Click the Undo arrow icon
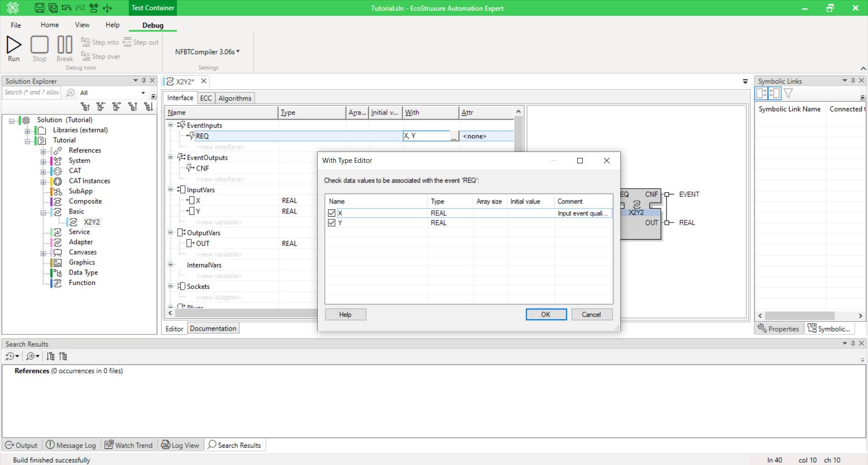868x465 pixels. click(x=66, y=8)
